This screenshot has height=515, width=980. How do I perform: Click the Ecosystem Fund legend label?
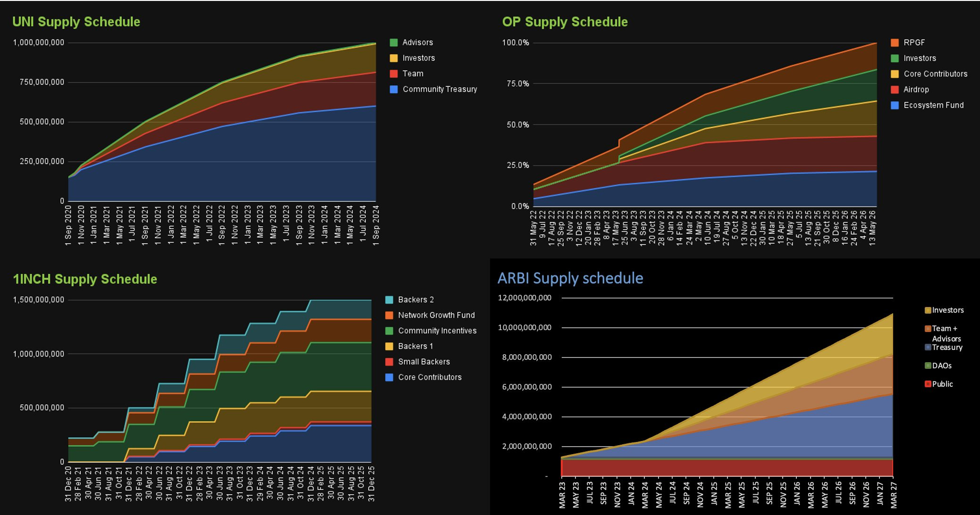934,105
